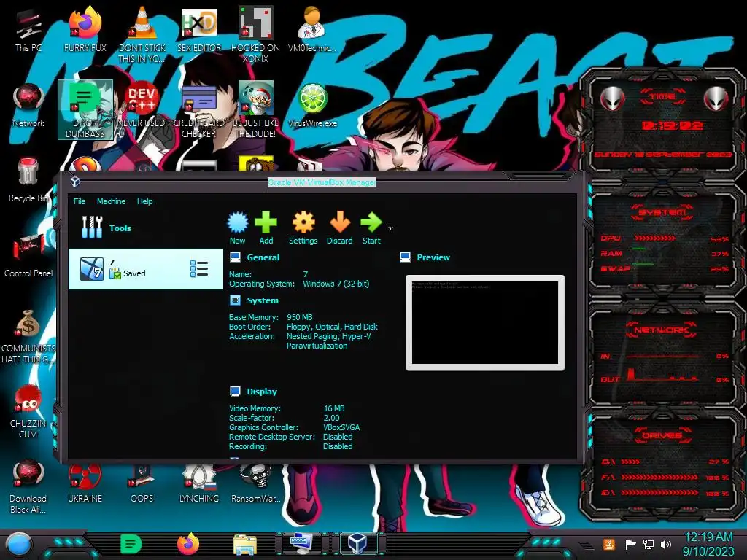
Task: Select the Windows 7 VM in the list
Action: click(146, 269)
